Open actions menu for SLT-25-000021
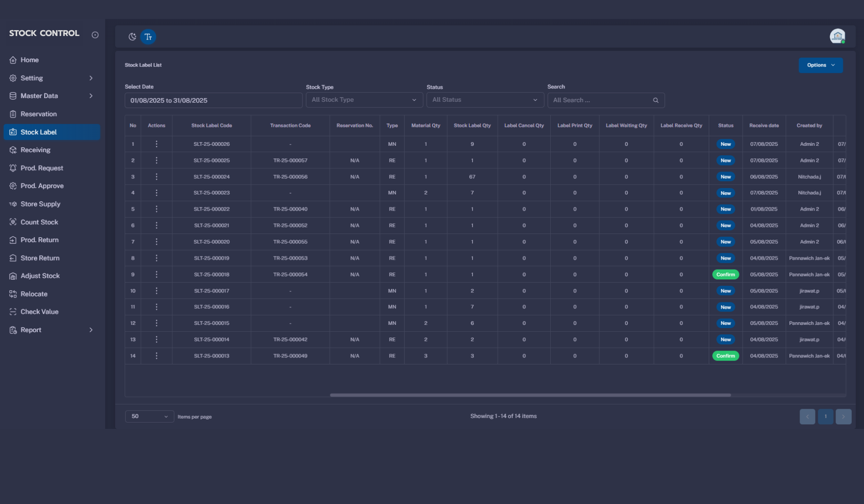864x504 pixels. [156, 225]
